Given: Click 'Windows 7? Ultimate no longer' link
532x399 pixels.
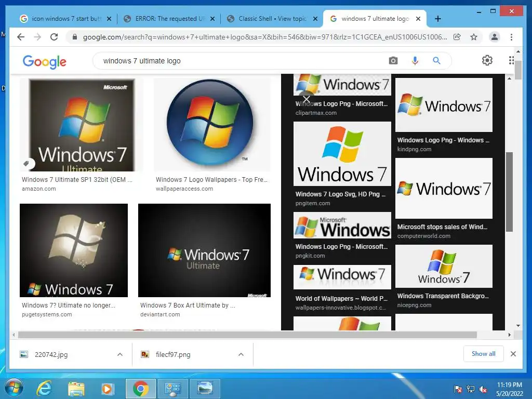Looking at the screenshot, I should click(69, 305).
